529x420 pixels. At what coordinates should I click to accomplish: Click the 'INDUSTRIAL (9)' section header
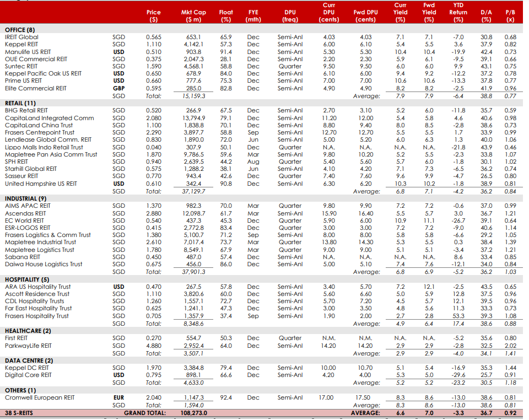coord(26,198)
